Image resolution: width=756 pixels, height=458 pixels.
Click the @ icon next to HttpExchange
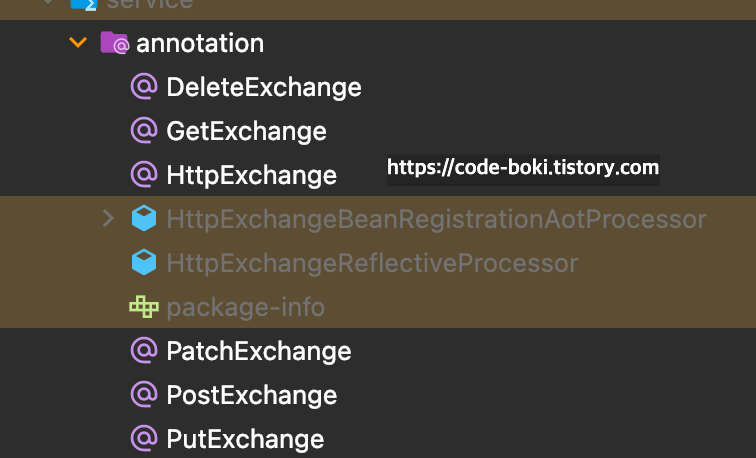click(144, 175)
